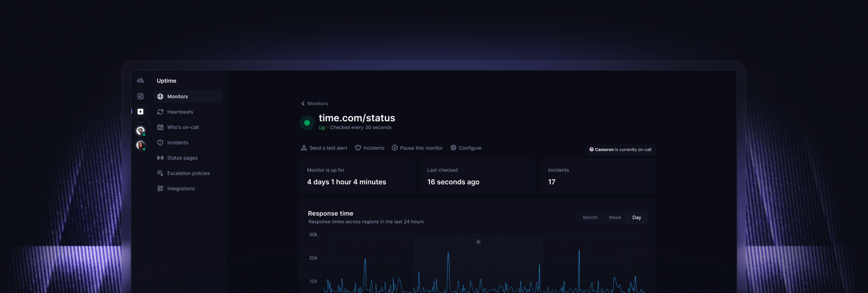Click the 20k axis label
The width and height of the screenshot is (868, 293).
coord(313,258)
